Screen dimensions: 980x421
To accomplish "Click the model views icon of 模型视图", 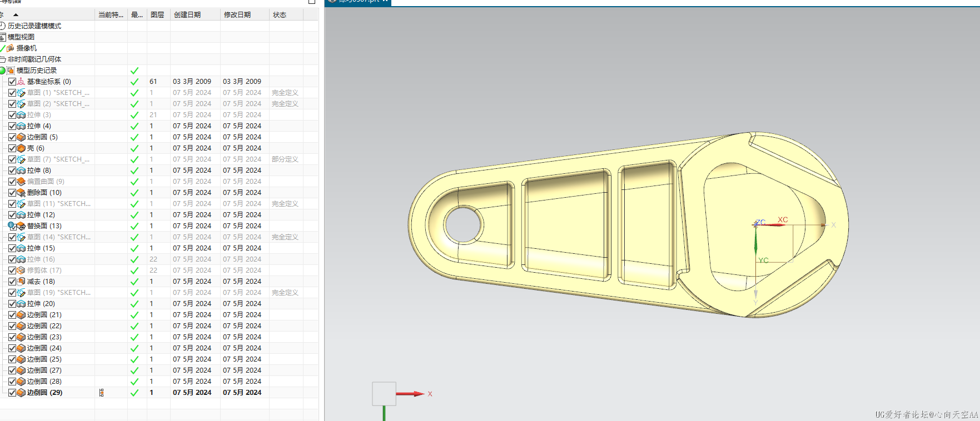I will click(x=2, y=37).
